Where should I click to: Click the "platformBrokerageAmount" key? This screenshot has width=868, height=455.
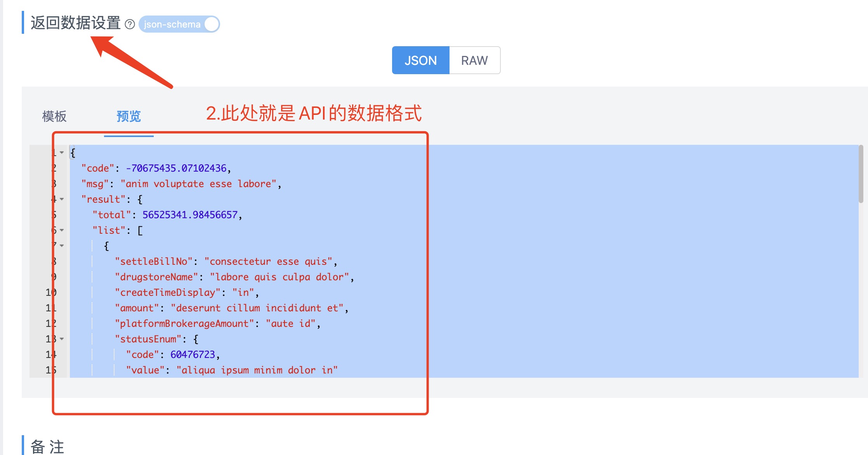pyautogui.click(x=184, y=323)
